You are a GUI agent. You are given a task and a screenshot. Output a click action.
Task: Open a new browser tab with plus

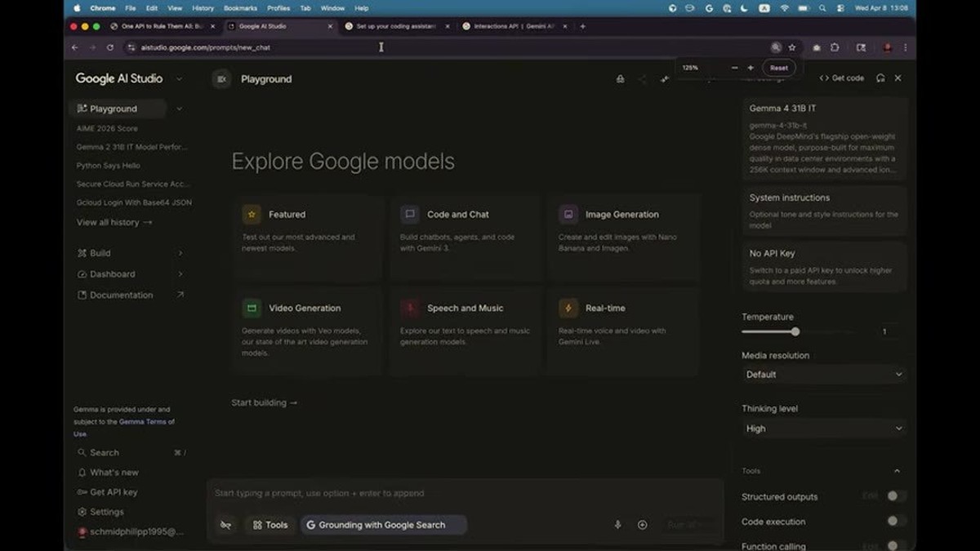click(582, 26)
